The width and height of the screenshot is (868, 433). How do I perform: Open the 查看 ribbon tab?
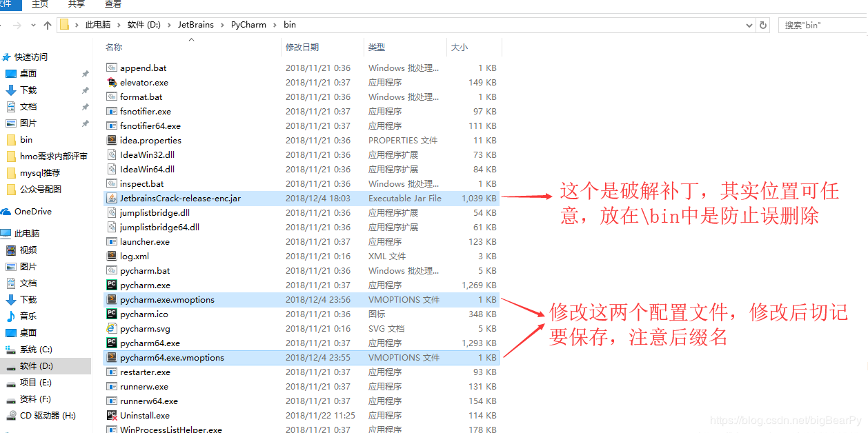click(112, 4)
